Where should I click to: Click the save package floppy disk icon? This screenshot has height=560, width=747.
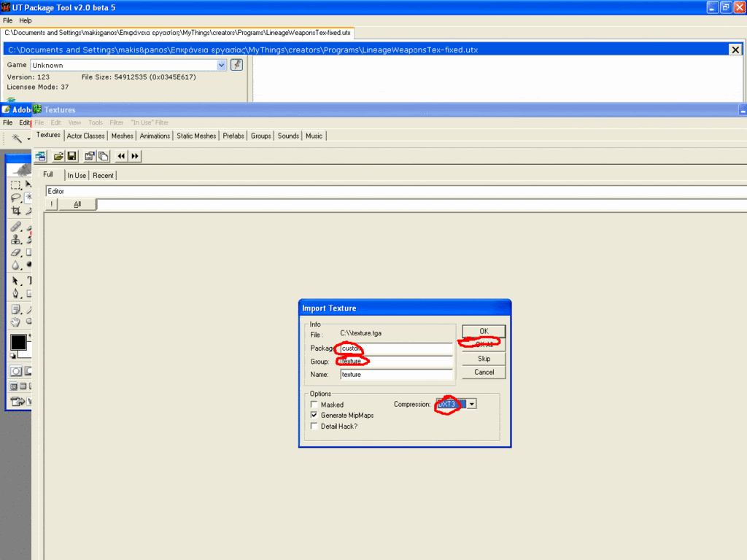tap(71, 156)
